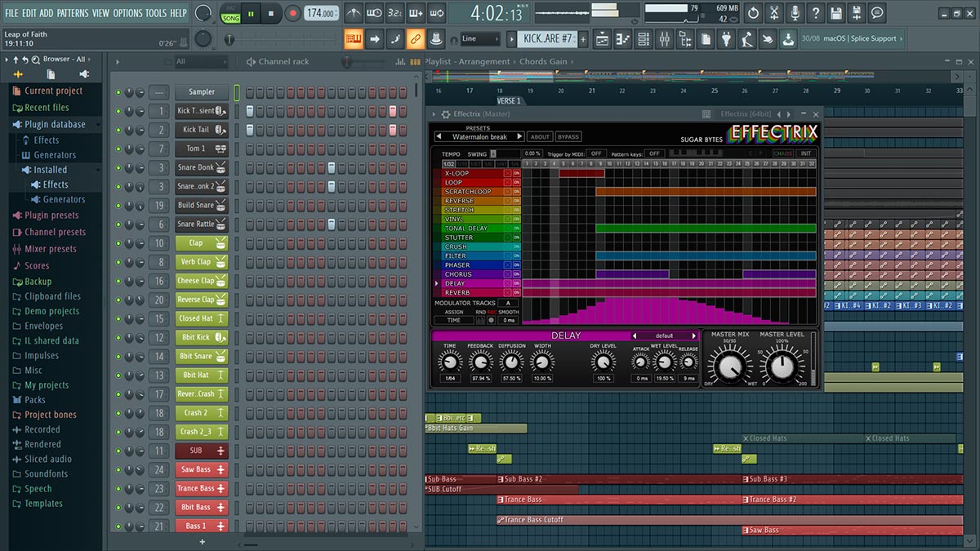
Task: Click the Browser search magnifier icon
Action: point(37,60)
